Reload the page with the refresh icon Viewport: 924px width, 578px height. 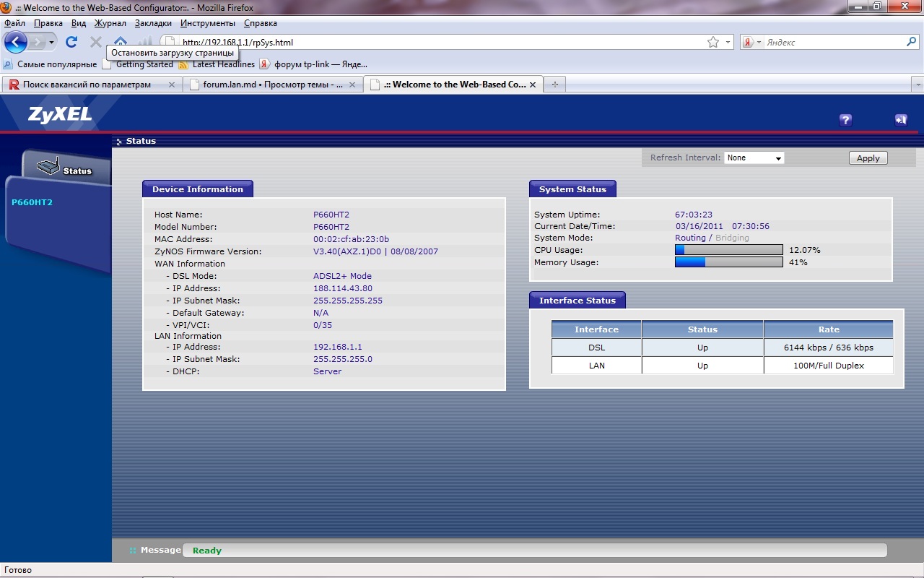click(x=71, y=42)
